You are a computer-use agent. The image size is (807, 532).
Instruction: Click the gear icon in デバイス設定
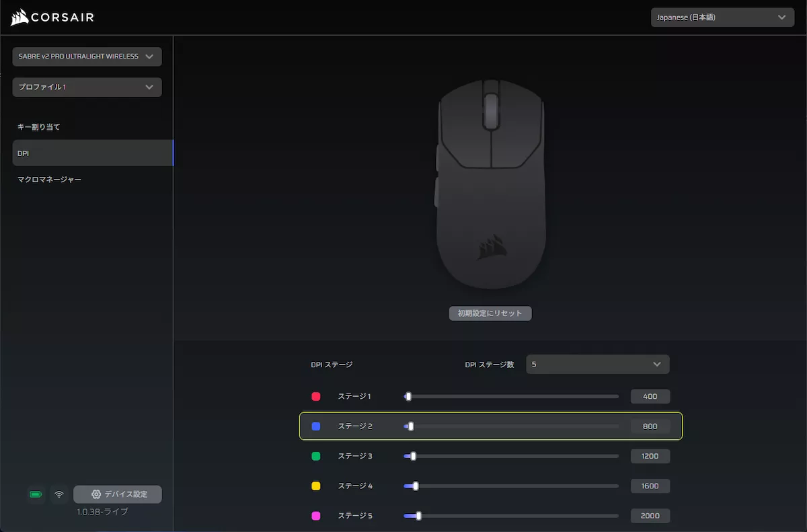click(96, 494)
